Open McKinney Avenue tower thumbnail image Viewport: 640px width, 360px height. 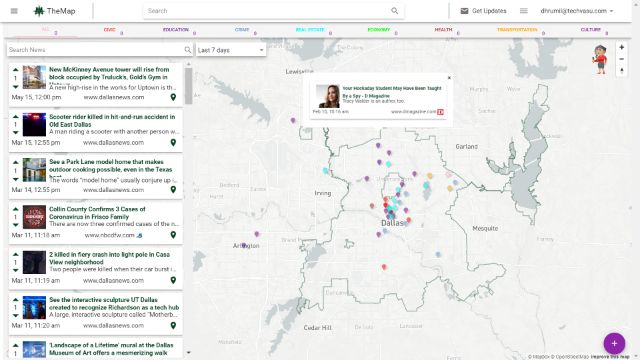34,77
